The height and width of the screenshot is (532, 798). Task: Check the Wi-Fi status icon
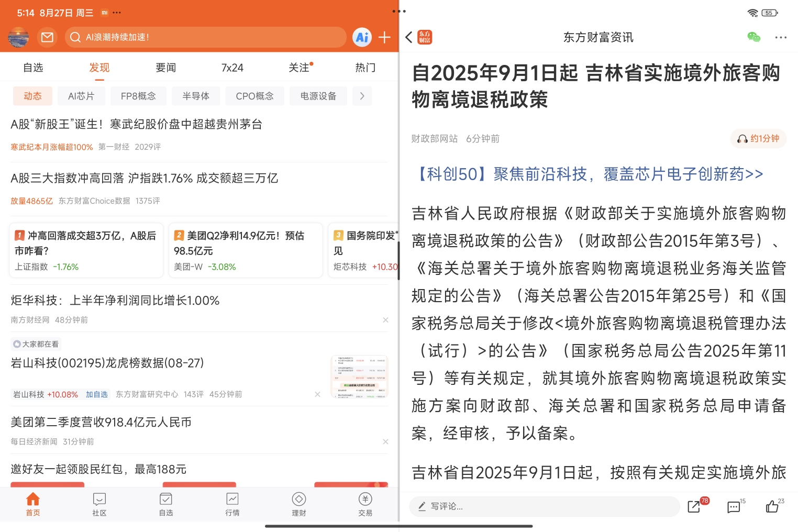(x=753, y=13)
